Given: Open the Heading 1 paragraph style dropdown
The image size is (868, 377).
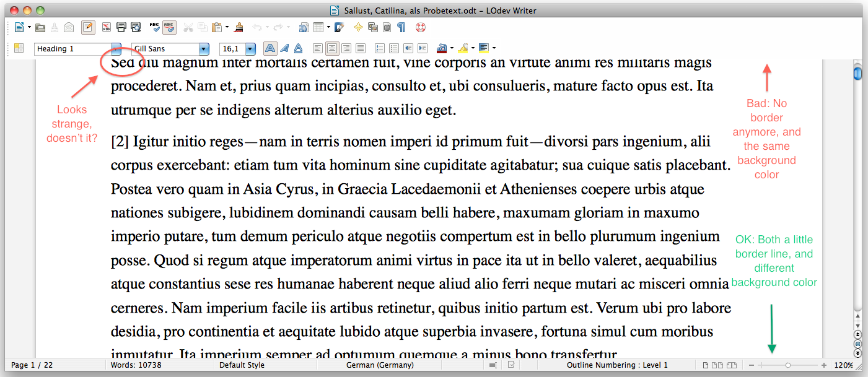Looking at the screenshot, I should [116, 49].
